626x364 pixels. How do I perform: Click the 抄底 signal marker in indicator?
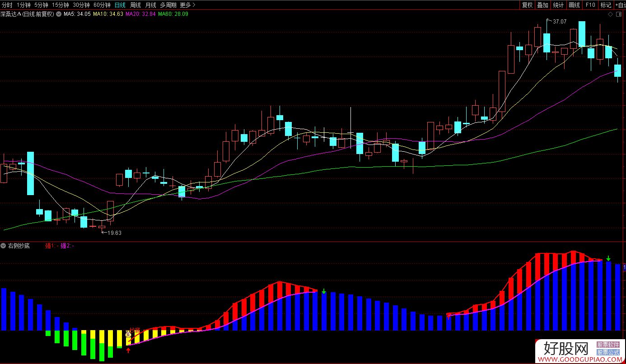point(135,331)
